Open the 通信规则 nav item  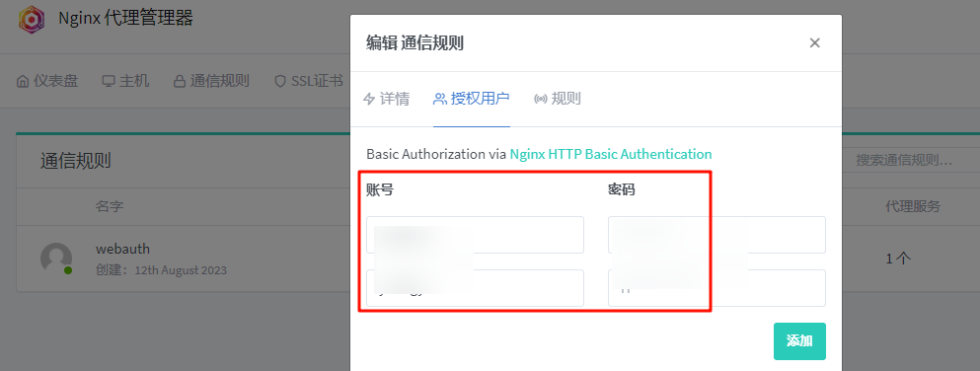point(211,81)
